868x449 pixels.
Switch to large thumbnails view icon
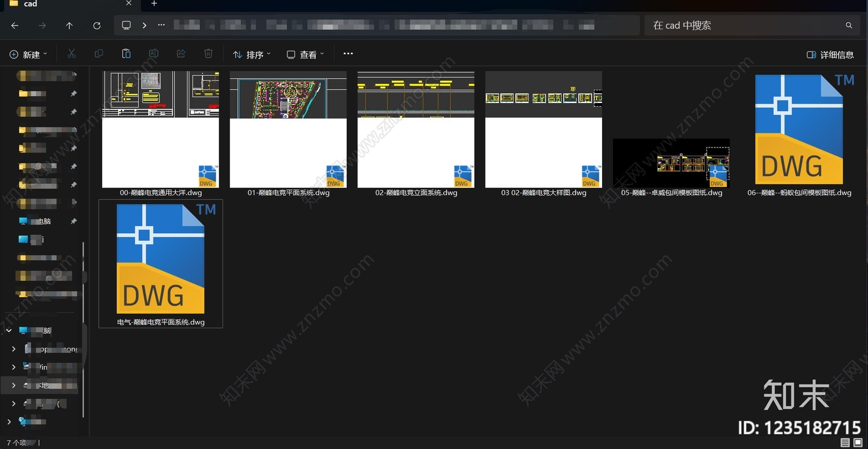858,443
